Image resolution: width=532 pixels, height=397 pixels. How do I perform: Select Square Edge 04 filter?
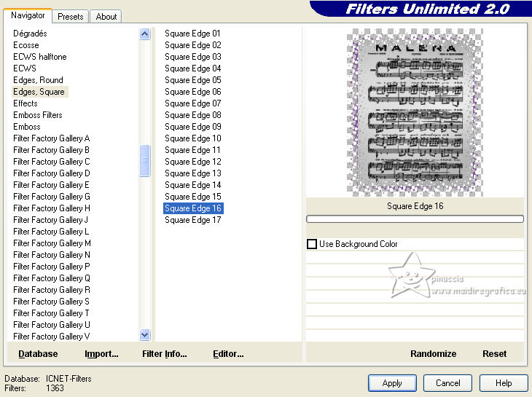[192, 68]
